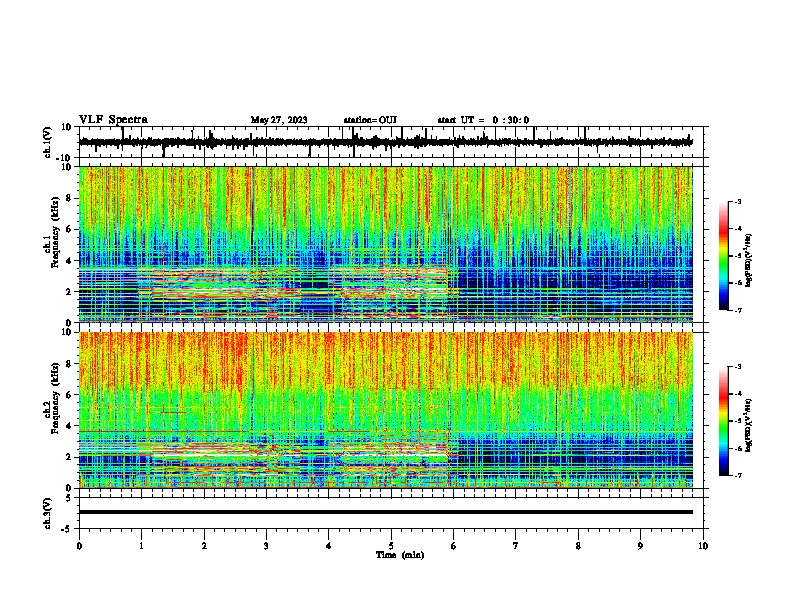Click the time axis tick label "6"
Screen dimensions: 792x612
pos(454,546)
